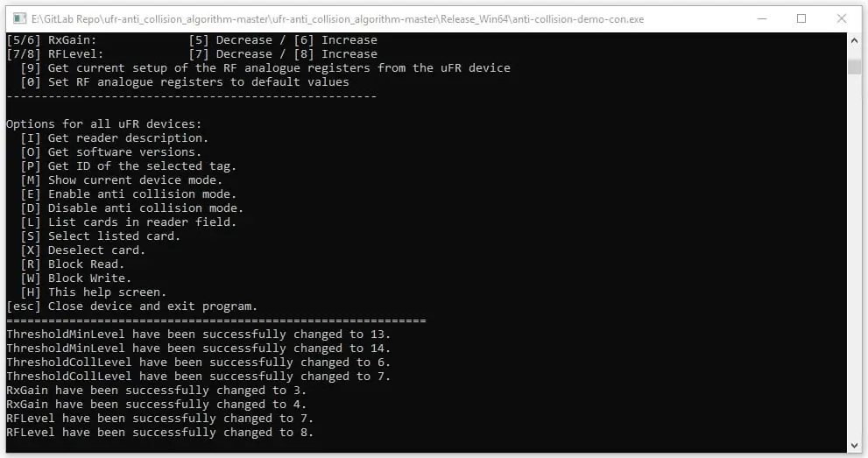This screenshot has width=868, height=458.
Task: Click the '[S] Select listed card' line
Action: coord(101,236)
